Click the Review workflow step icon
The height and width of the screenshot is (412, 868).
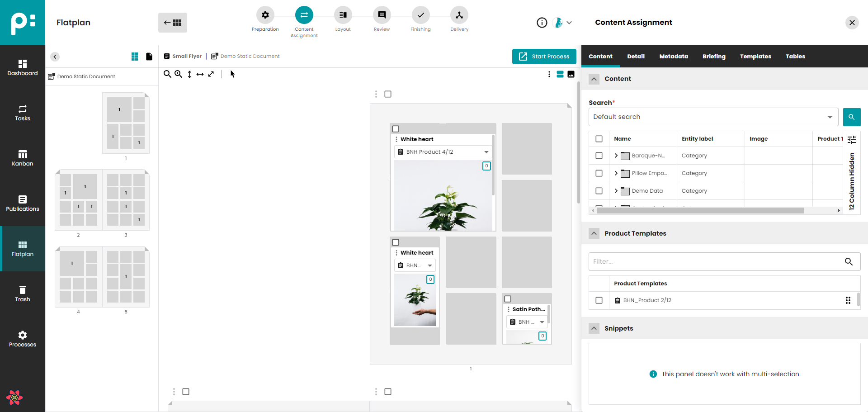tap(382, 15)
